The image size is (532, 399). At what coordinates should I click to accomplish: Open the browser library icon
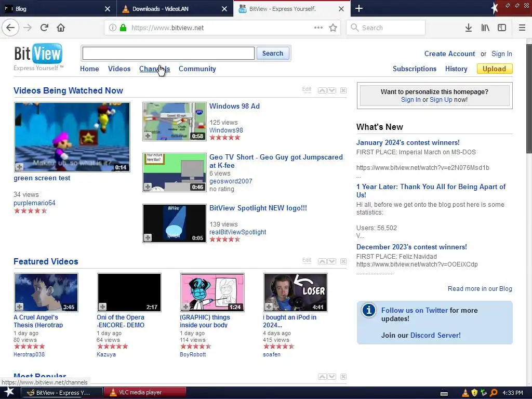(x=485, y=28)
